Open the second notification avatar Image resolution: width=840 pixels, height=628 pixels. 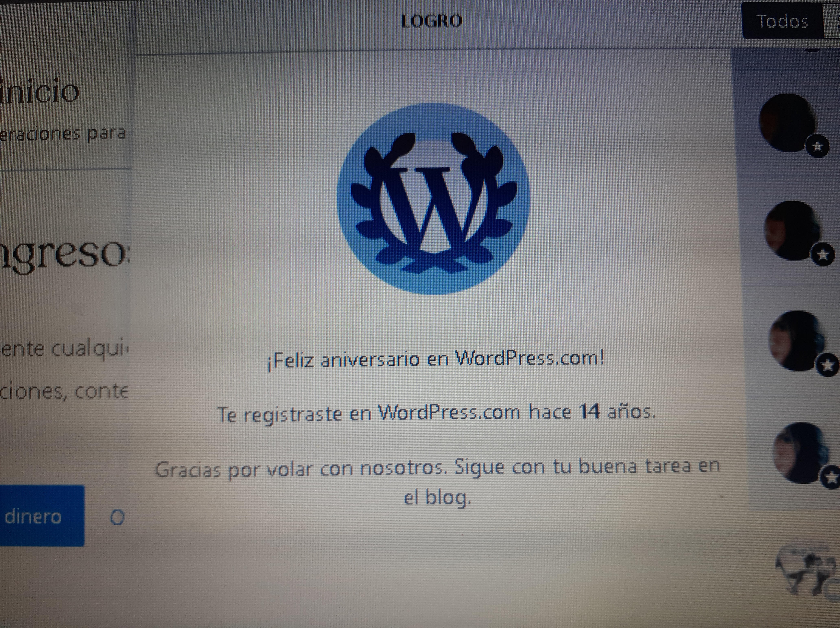(x=792, y=230)
